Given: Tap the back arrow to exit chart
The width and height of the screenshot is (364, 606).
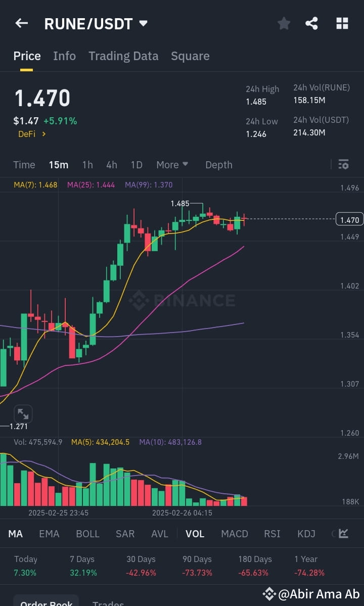Looking at the screenshot, I should pos(21,23).
